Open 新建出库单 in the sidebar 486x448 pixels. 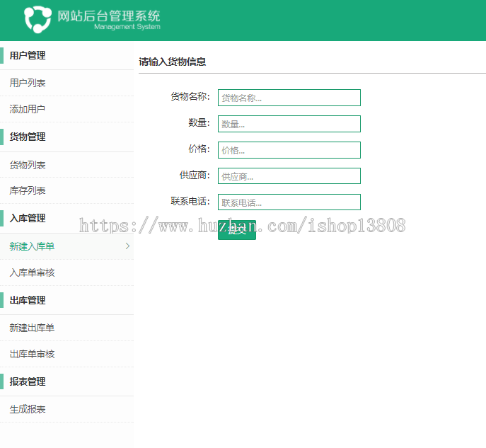[x=32, y=328]
